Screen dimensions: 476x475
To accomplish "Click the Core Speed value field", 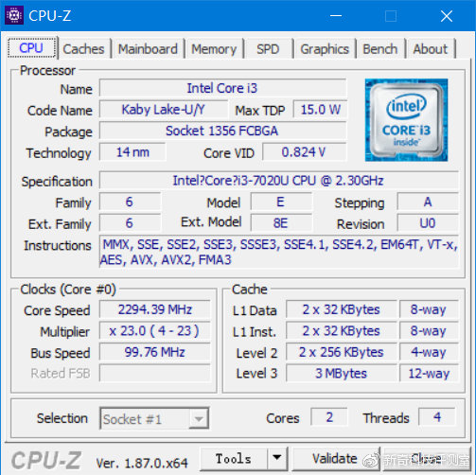I will coord(154,309).
